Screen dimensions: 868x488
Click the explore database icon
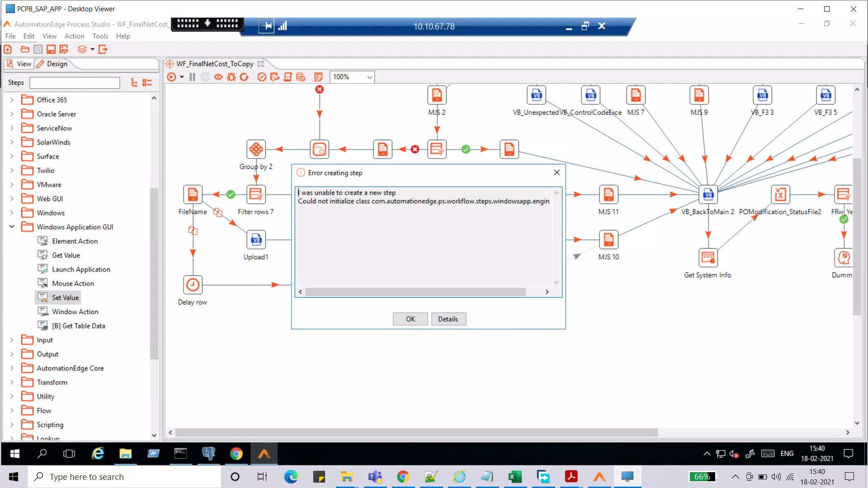point(301,77)
